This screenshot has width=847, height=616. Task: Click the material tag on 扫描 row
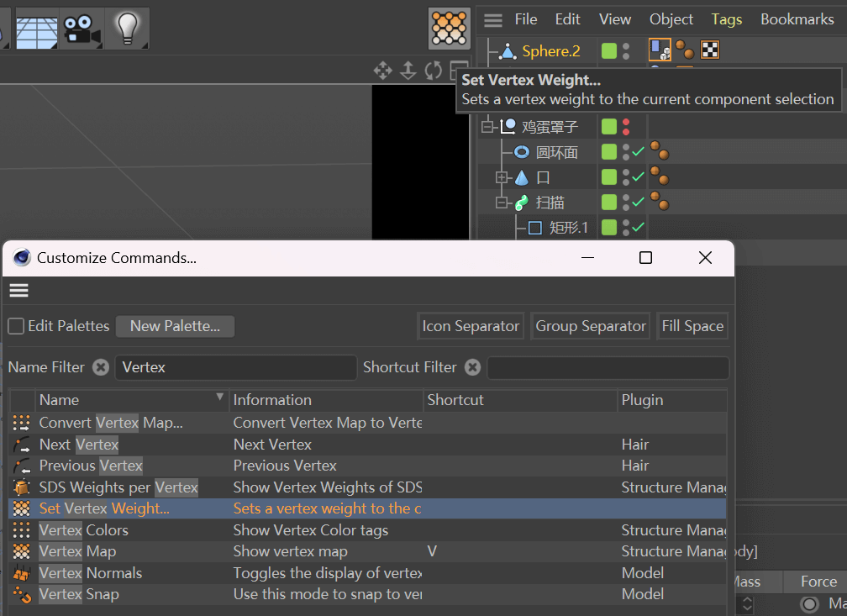(660, 201)
